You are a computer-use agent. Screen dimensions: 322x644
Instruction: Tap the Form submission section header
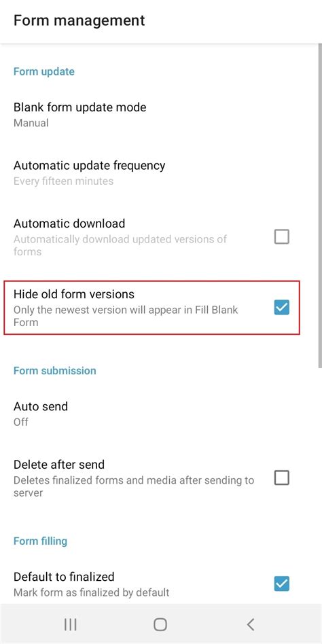coord(54,370)
